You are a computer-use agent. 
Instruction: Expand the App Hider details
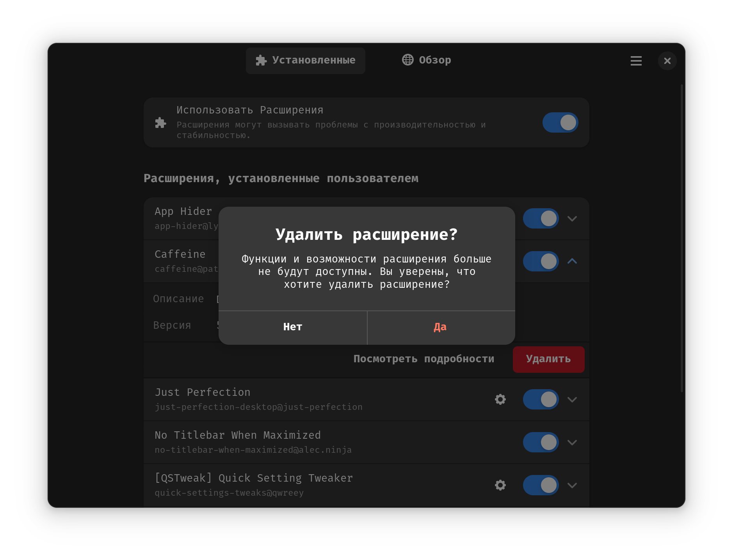coord(572,218)
